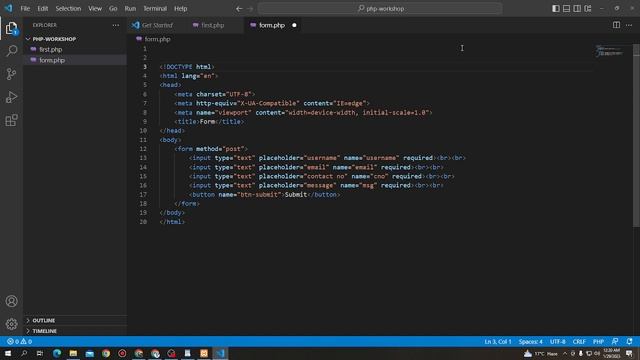Go forward using the right arrow
Viewport: 640px width, 360px height.
point(250,9)
